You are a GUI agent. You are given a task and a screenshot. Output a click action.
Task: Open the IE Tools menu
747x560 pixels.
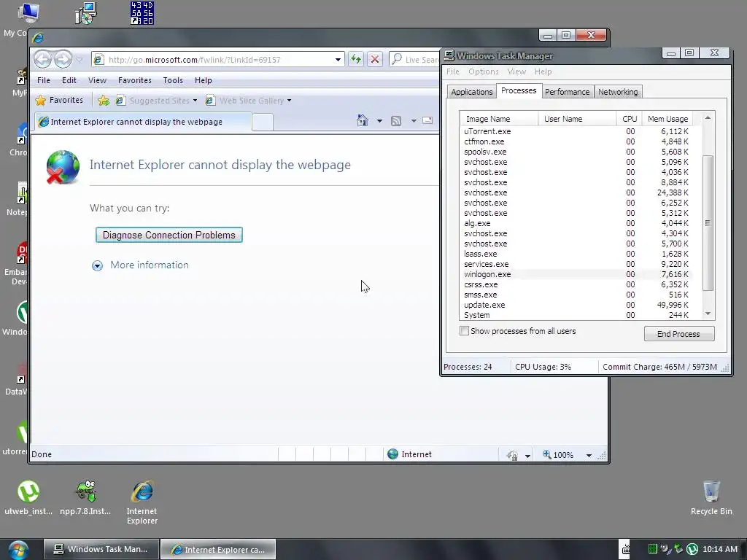[x=173, y=80]
